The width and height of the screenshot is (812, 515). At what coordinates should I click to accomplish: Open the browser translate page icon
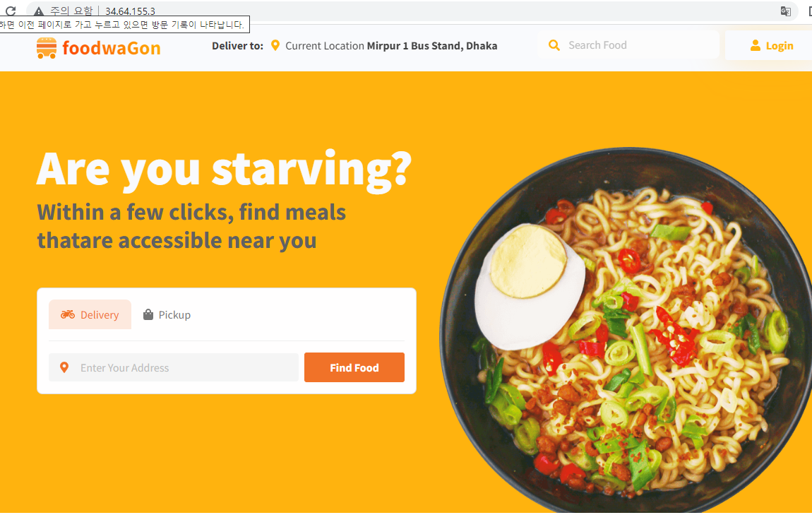pos(786,11)
